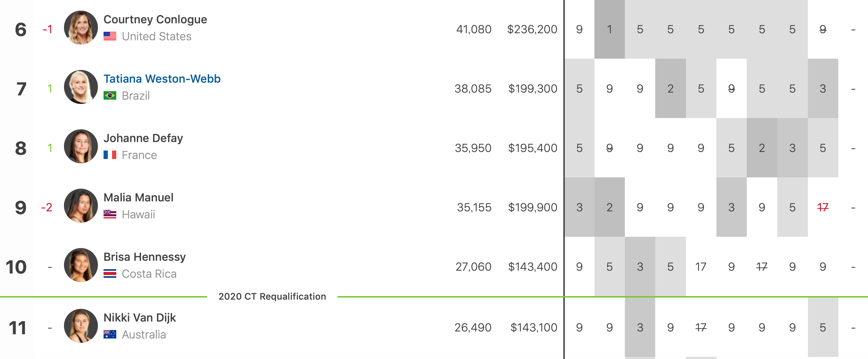The width and height of the screenshot is (868, 359).
Task: Click the United States flag icon
Action: (x=110, y=36)
